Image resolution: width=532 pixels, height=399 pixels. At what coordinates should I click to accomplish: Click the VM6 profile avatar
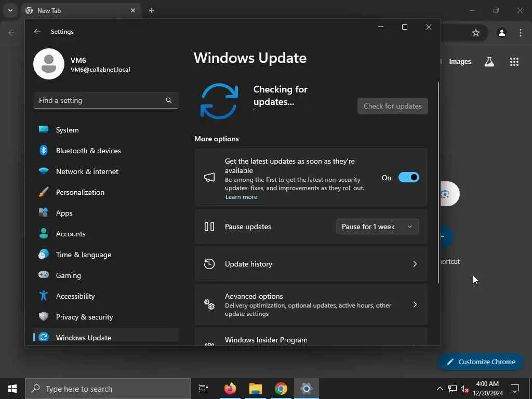tap(49, 64)
